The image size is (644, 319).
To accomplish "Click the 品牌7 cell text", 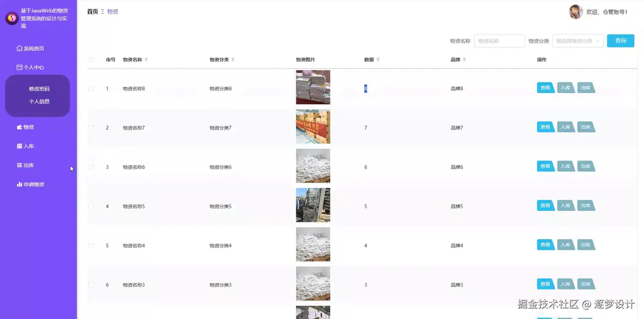I will (457, 128).
